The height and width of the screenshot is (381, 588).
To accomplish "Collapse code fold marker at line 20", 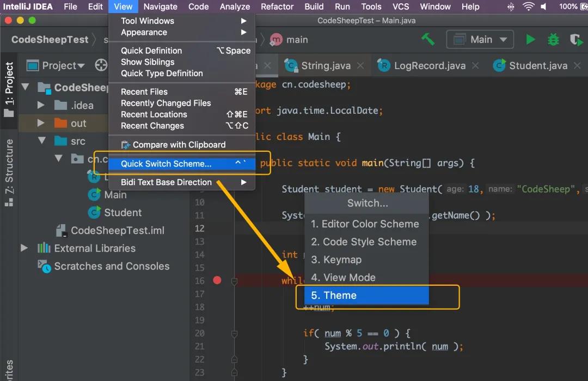I will coord(234,333).
